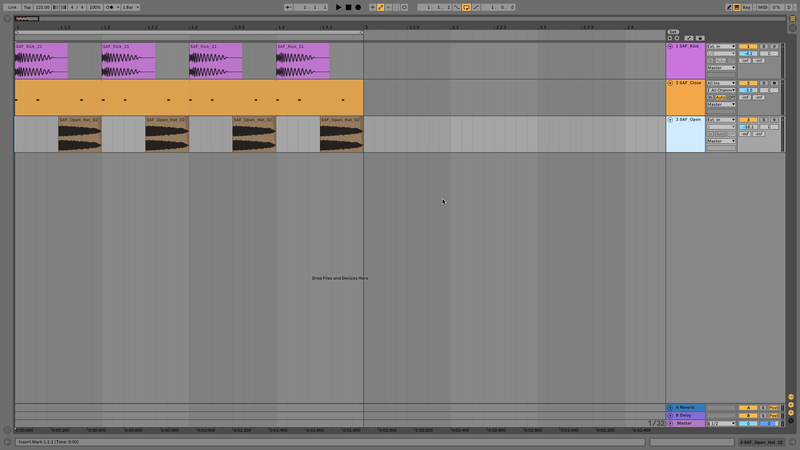Jump to the next locator
This screenshot has height=450, width=800.
coord(677,38)
